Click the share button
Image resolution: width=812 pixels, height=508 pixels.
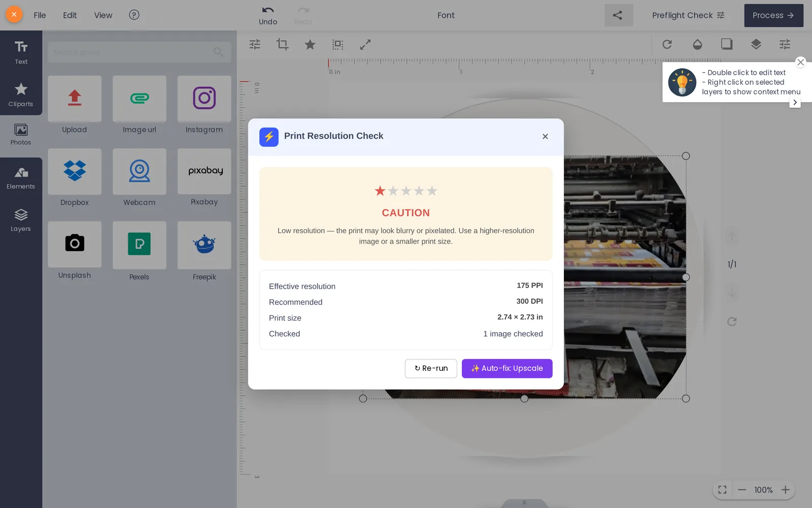click(618, 15)
